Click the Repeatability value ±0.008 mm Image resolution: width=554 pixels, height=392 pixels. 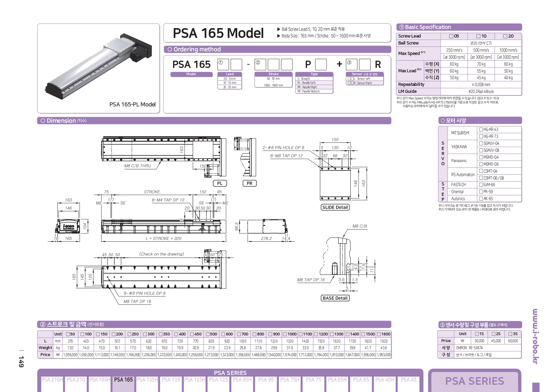coord(481,85)
